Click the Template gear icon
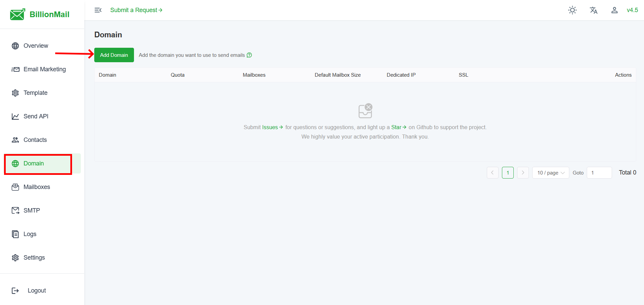644x305 pixels. pyautogui.click(x=15, y=93)
